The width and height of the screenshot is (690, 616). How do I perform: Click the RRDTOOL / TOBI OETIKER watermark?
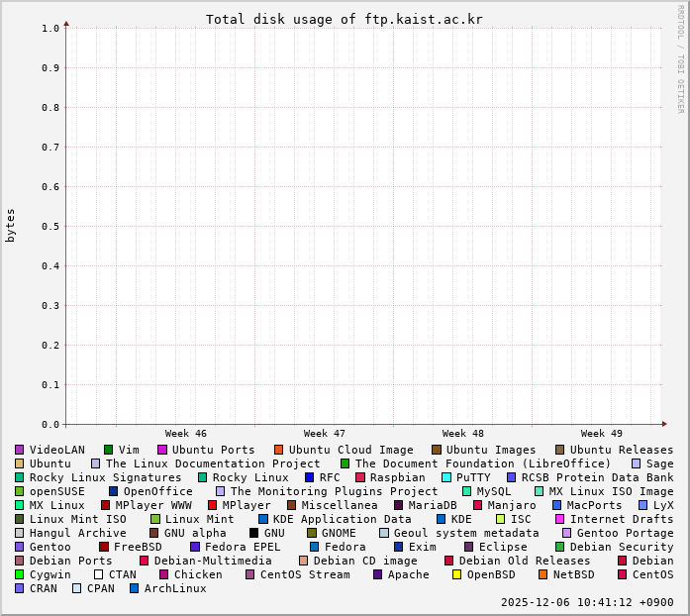tap(680, 59)
